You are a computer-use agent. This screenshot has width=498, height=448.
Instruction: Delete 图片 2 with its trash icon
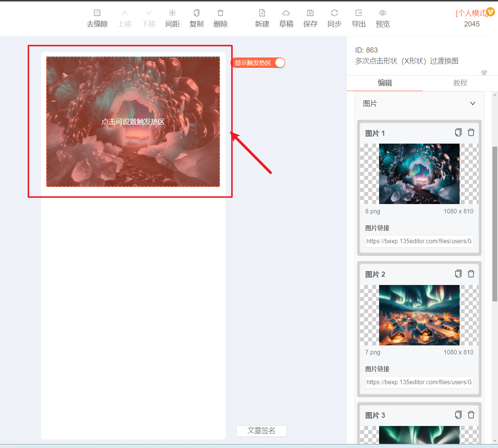pos(471,274)
